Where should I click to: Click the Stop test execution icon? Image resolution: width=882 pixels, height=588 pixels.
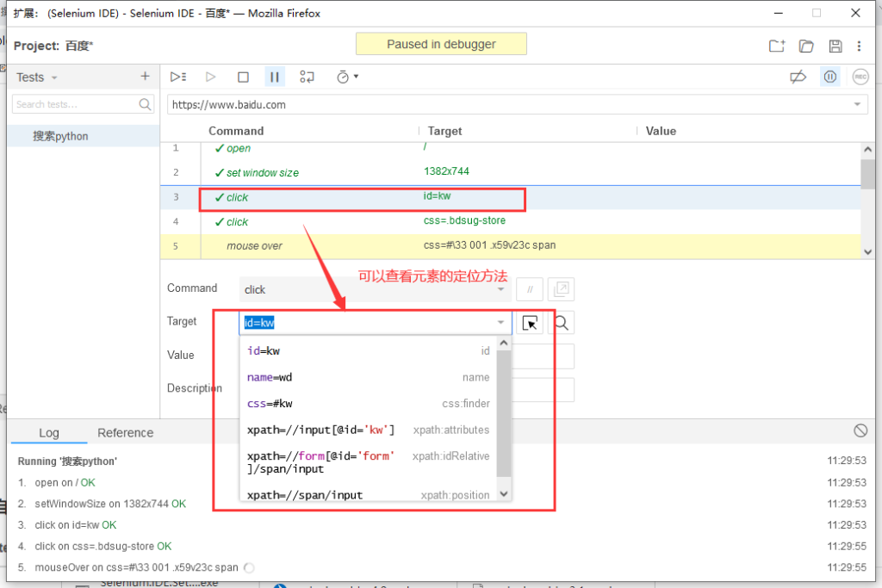243,77
